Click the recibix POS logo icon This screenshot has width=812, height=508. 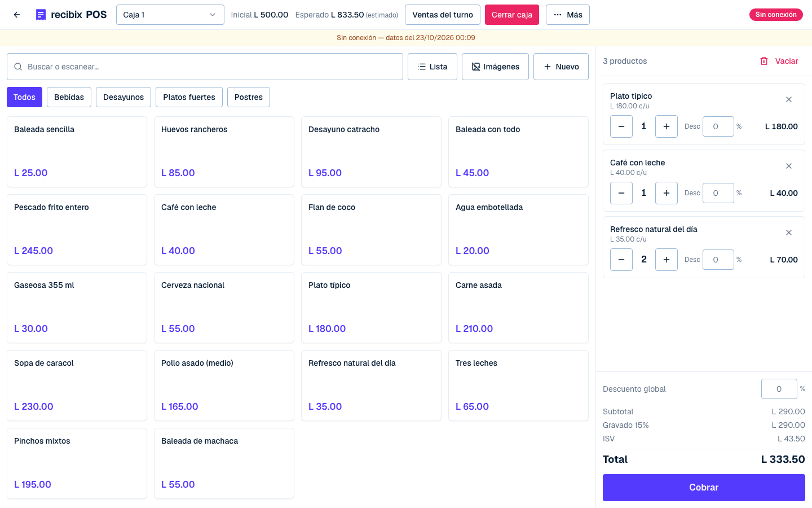coord(41,15)
